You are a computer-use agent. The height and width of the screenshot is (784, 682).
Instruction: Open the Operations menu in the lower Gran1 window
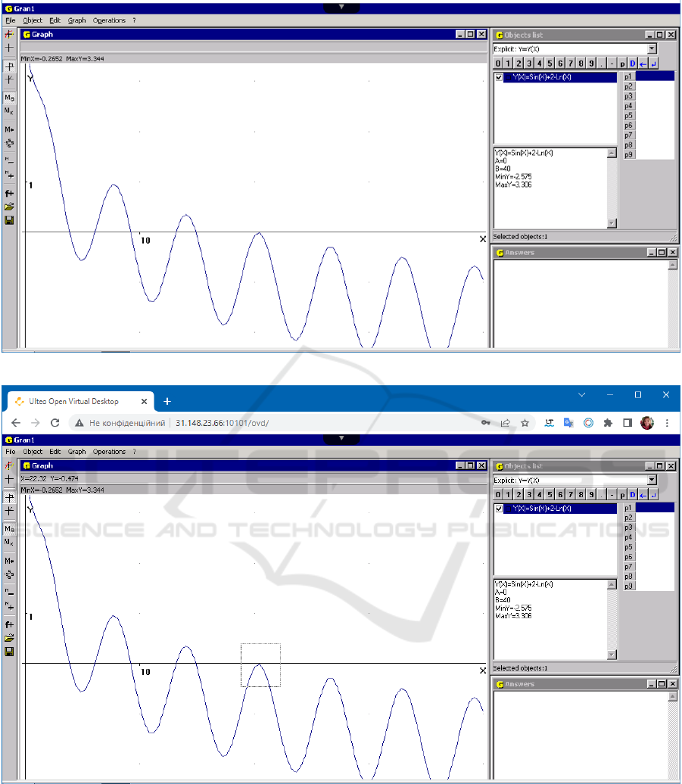(109, 452)
